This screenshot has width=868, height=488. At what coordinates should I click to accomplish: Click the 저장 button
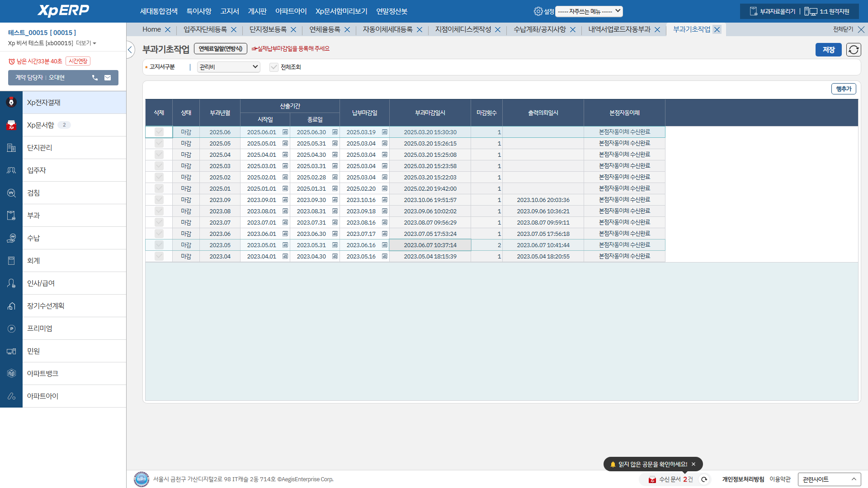[828, 50]
